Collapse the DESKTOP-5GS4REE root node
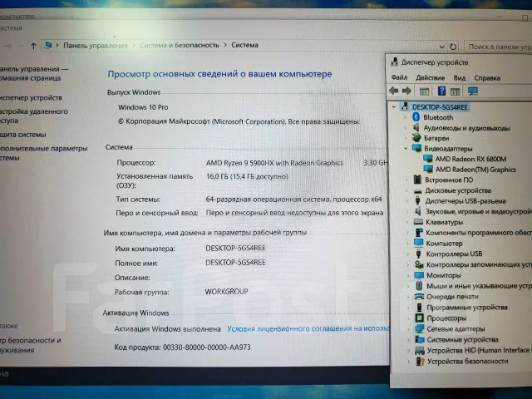The width and height of the screenshot is (532, 399). (393, 107)
